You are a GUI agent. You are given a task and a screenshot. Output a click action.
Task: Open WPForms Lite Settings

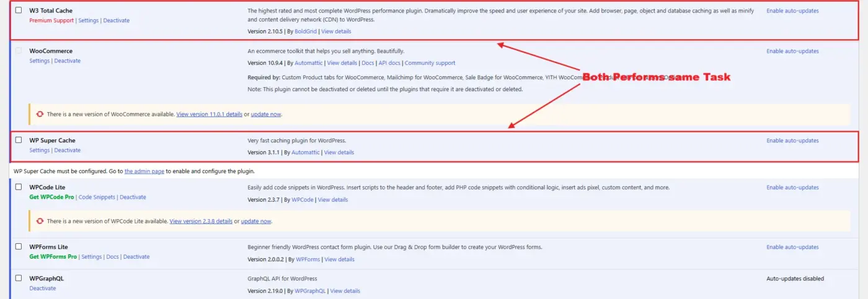(x=92, y=256)
